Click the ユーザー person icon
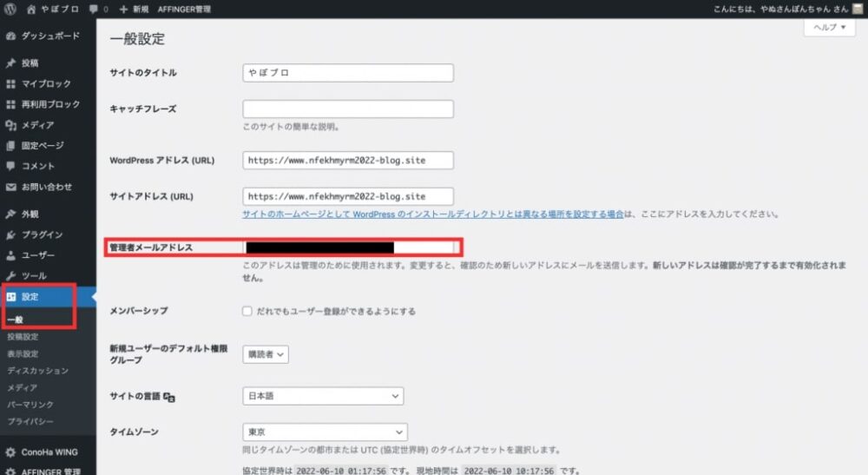The height and width of the screenshot is (475, 868). pos(10,255)
